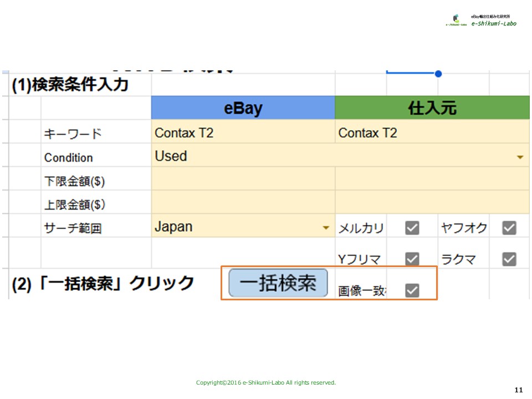The image size is (532, 399).
Task: Click the (2)「一括検索」クリック heading
Action: (103, 283)
